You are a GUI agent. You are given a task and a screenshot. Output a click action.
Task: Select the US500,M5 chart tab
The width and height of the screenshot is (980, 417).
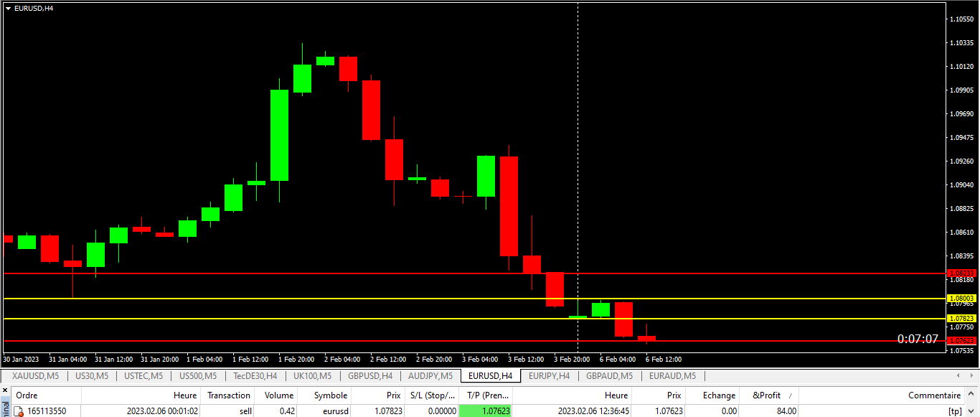(x=198, y=375)
